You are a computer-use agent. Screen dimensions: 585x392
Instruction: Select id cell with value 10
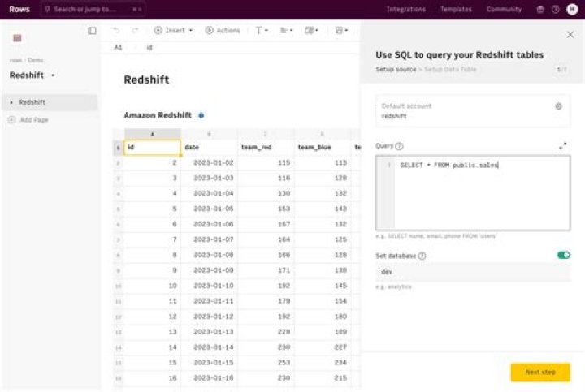point(153,286)
